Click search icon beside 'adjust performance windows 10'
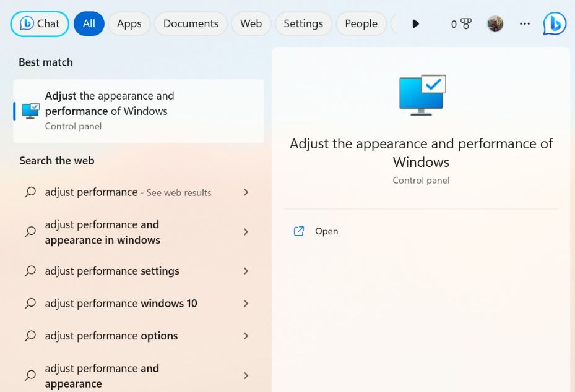The width and height of the screenshot is (575, 392). coord(30,304)
